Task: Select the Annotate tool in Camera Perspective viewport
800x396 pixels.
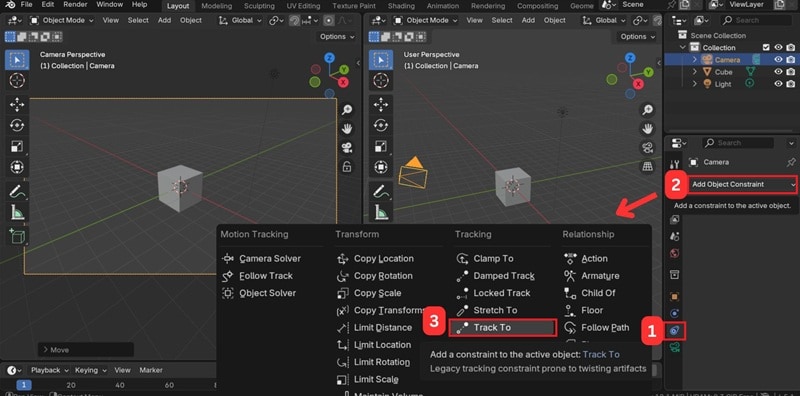Action: tap(17, 192)
